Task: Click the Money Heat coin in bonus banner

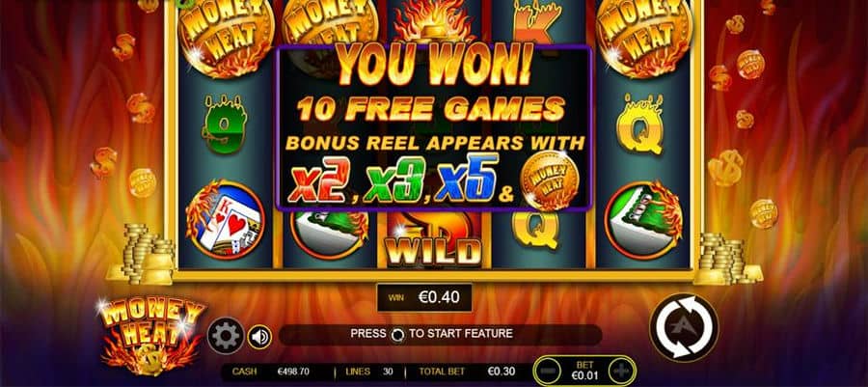Action: [x=551, y=180]
